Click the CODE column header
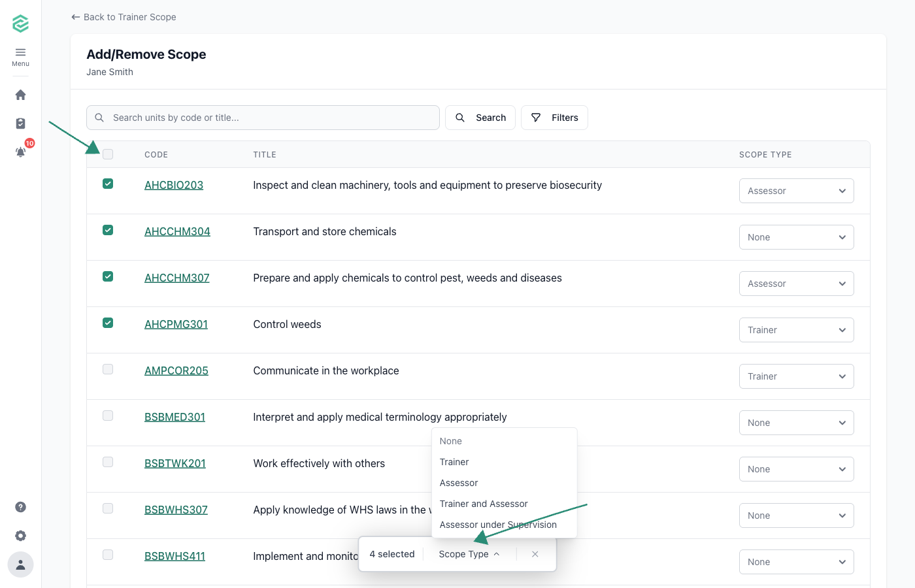Image resolution: width=915 pixels, height=588 pixels. tap(156, 155)
